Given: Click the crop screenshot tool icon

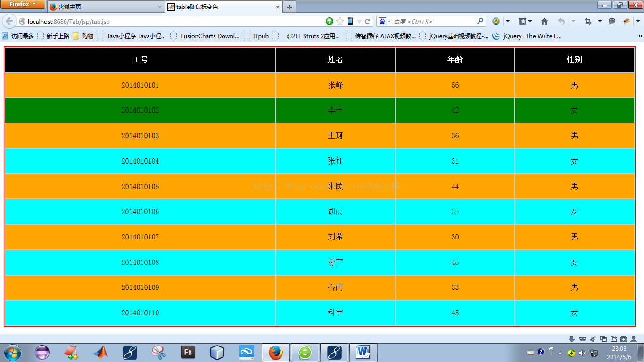Looking at the screenshot, I should tap(587, 21).
